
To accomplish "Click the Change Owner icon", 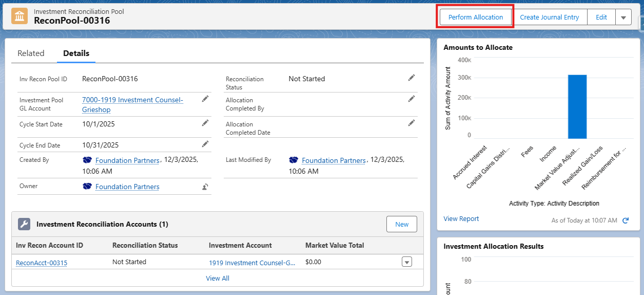I will [x=205, y=187].
